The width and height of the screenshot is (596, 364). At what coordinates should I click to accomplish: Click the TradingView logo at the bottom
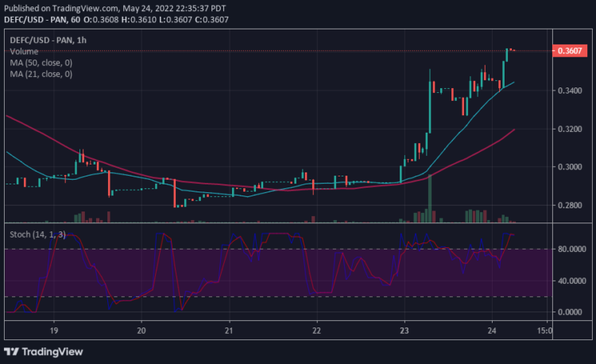click(44, 352)
